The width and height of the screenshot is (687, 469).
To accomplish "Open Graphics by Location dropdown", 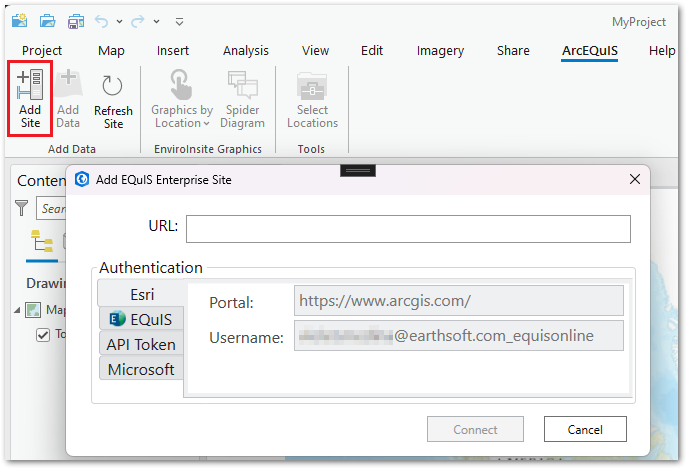I will tap(182, 99).
